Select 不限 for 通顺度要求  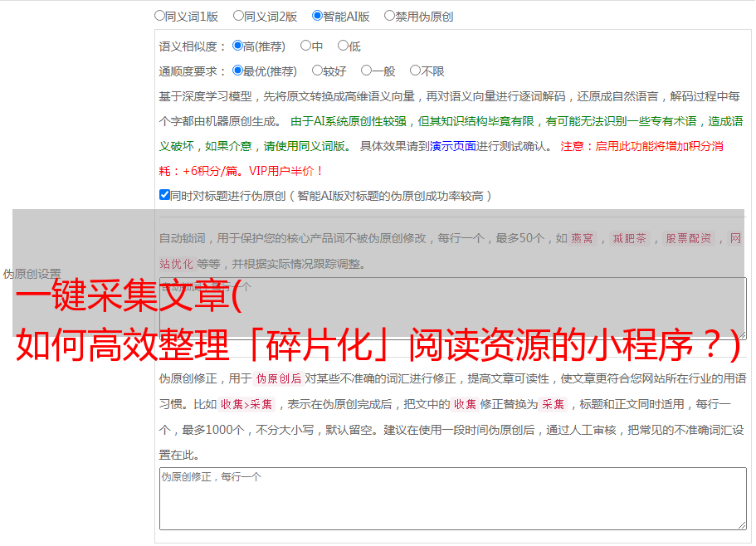pos(415,71)
